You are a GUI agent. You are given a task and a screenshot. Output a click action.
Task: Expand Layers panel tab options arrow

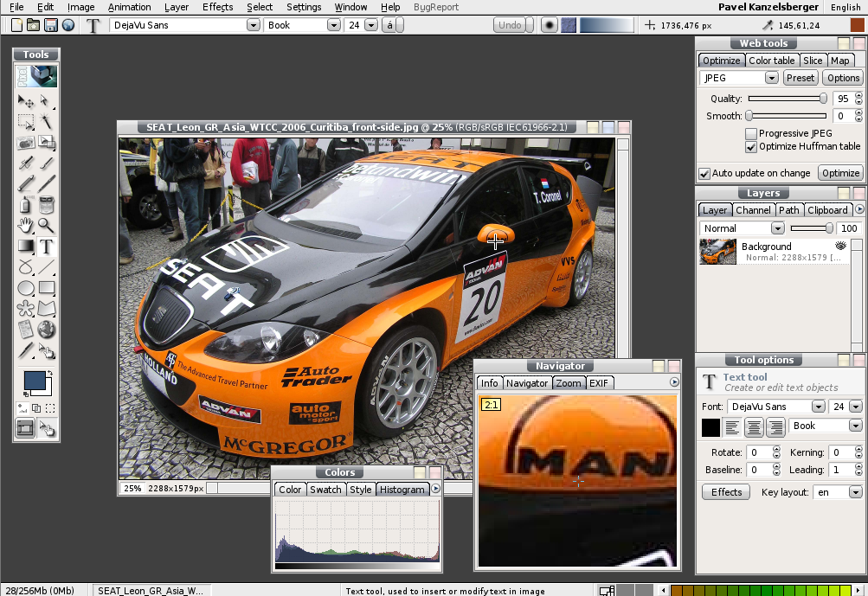(859, 209)
